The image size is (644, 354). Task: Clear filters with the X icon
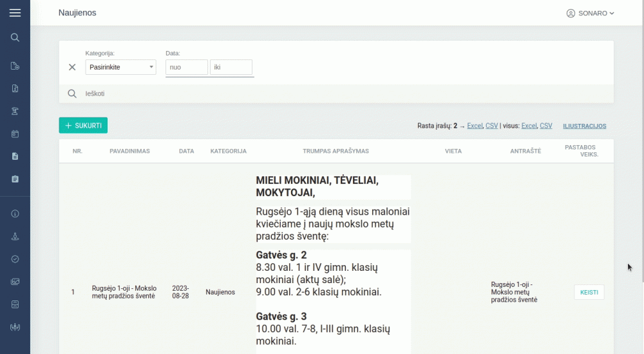tap(72, 67)
